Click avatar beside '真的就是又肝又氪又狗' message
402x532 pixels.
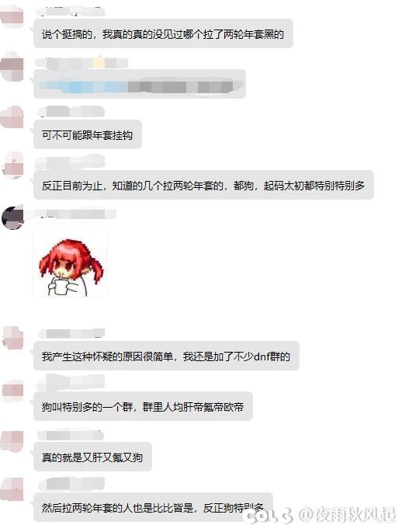[x=12, y=440]
